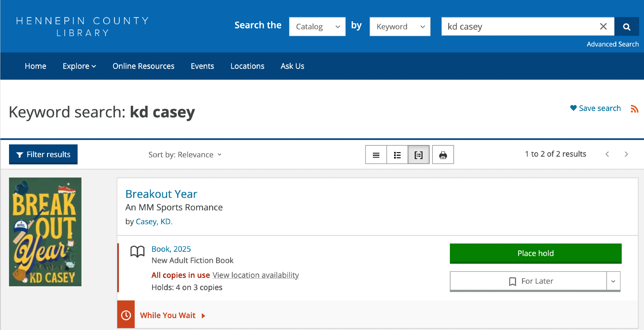This screenshot has width=644, height=330.
Task: Open the Explore navigation menu
Action: pyautogui.click(x=79, y=66)
